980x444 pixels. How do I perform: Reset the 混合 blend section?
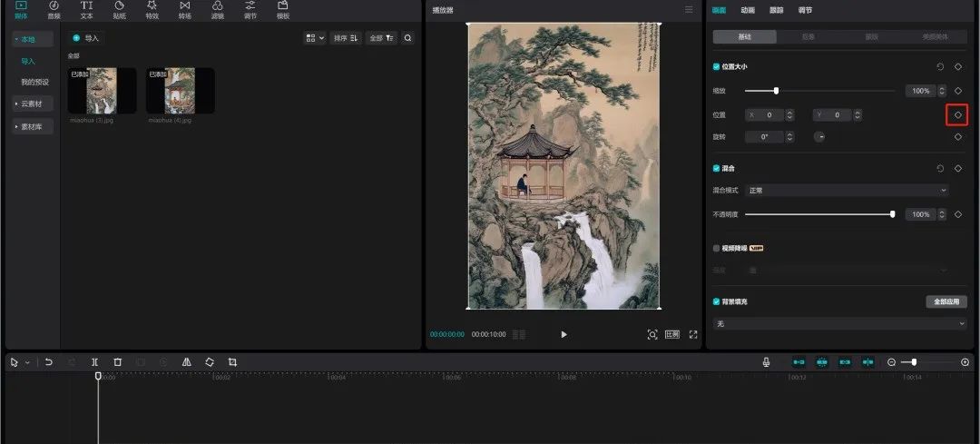(940, 168)
